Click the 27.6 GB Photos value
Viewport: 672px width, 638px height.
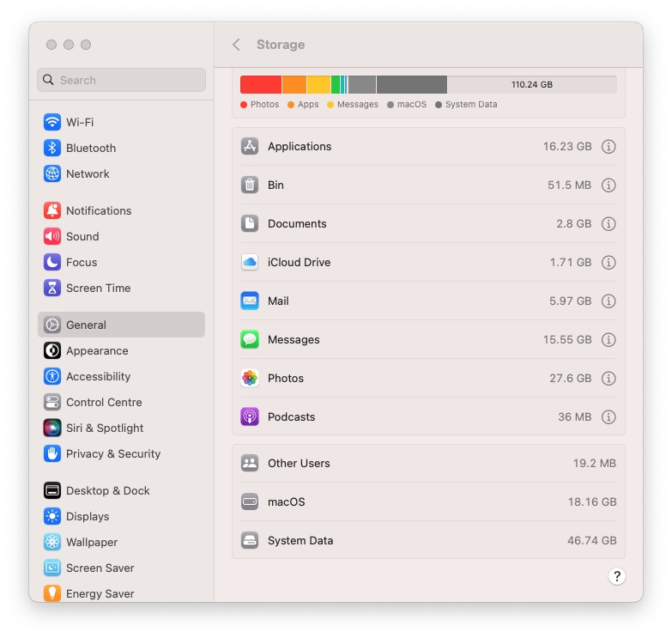(571, 378)
